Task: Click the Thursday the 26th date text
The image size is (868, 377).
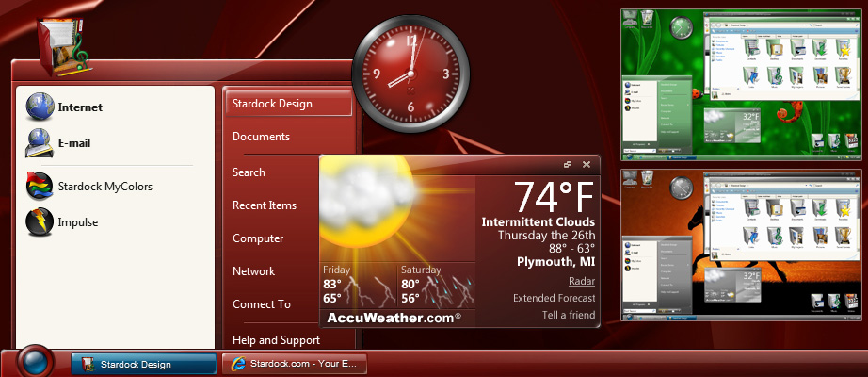Action: [546, 235]
